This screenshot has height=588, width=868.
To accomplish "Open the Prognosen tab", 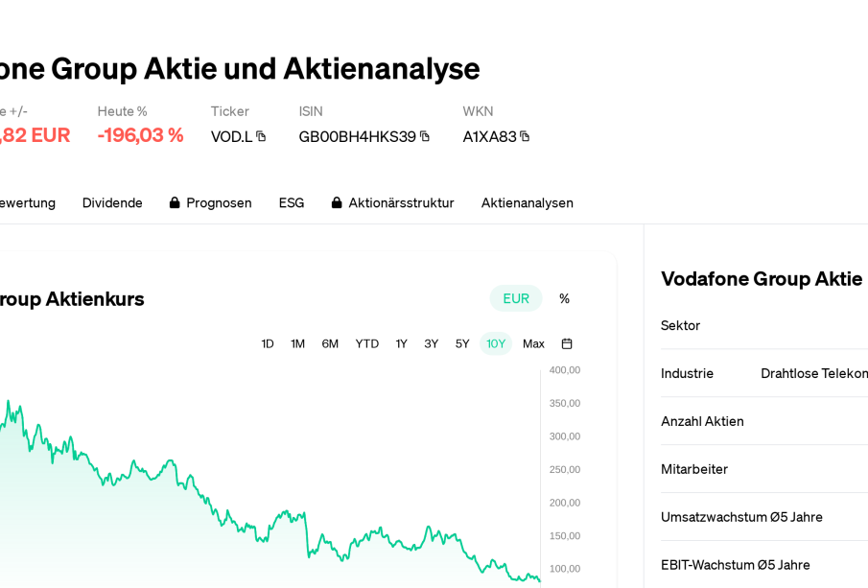I will pos(219,202).
